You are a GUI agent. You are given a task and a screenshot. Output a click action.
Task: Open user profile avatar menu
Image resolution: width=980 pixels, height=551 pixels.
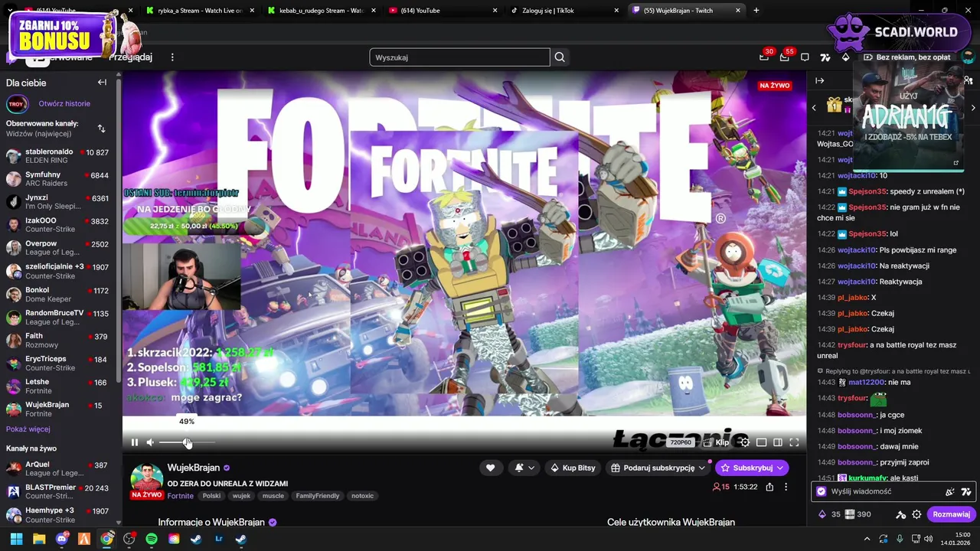click(968, 57)
